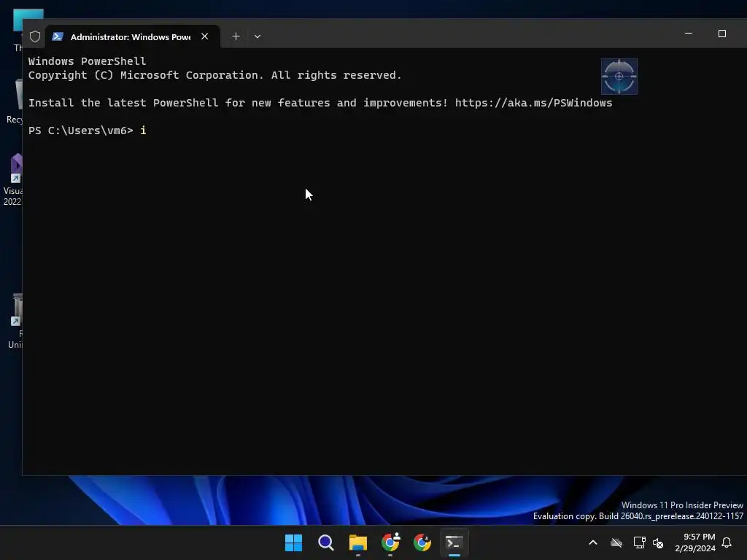Image resolution: width=747 pixels, height=560 pixels.
Task: Close the Administrator PowerShell tab
Action: pos(205,36)
